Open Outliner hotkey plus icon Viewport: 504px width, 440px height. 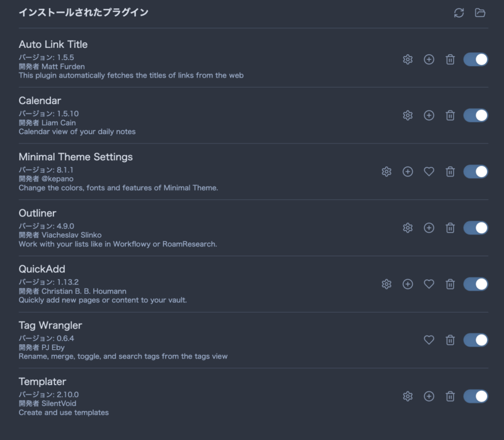pyautogui.click(x=429, y=228)
